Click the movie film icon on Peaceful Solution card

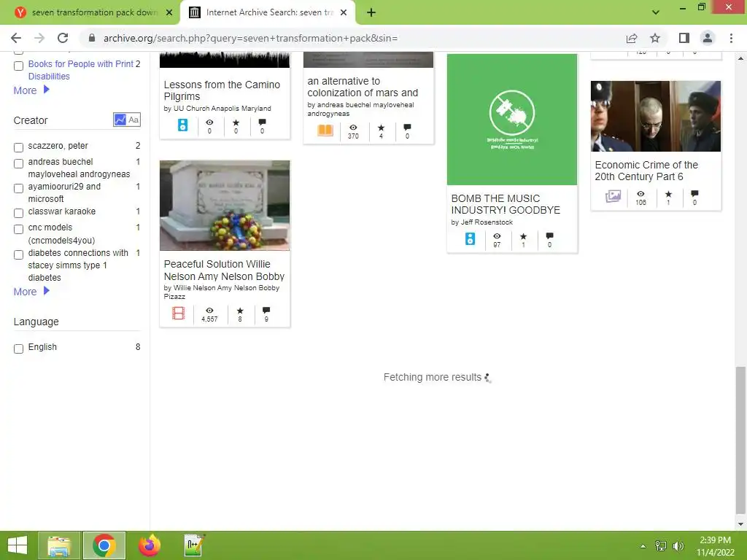[x=179, y=313]
